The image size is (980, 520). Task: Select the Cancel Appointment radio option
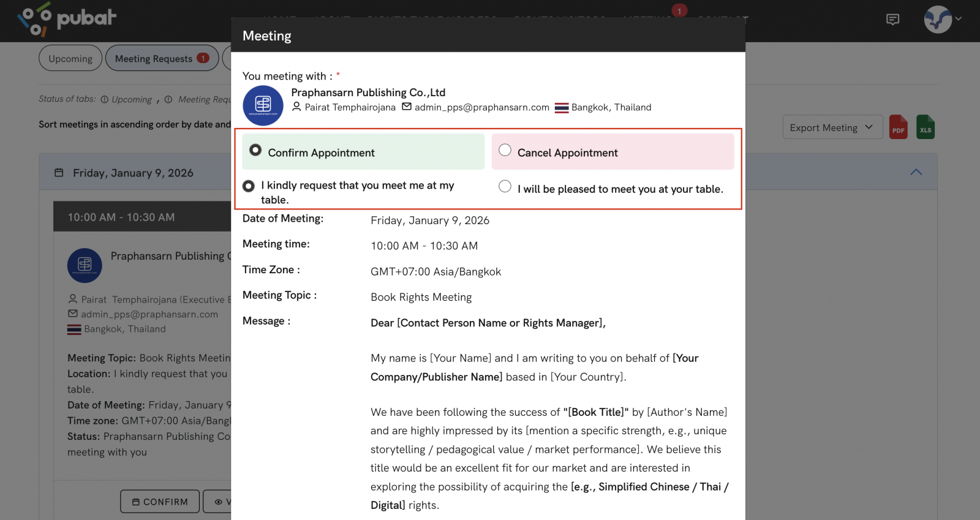(505, 150)
